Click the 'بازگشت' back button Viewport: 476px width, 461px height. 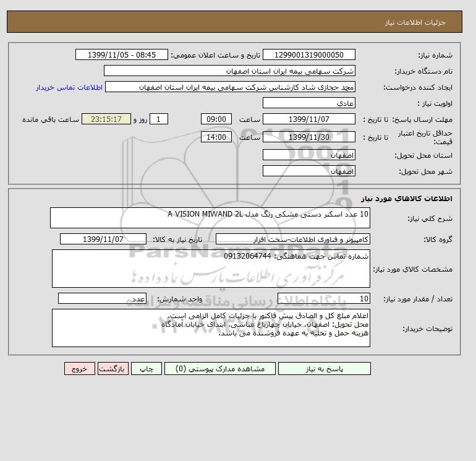pyautogui.click(x=113, y=369)
